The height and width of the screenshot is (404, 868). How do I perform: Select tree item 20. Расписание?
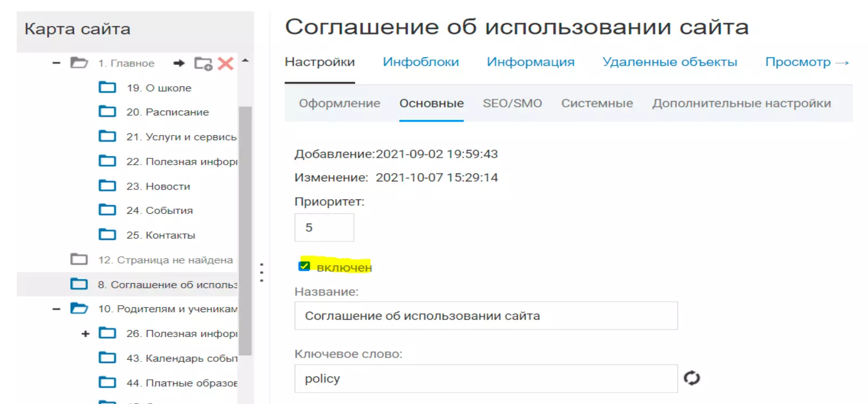(168, 112)
